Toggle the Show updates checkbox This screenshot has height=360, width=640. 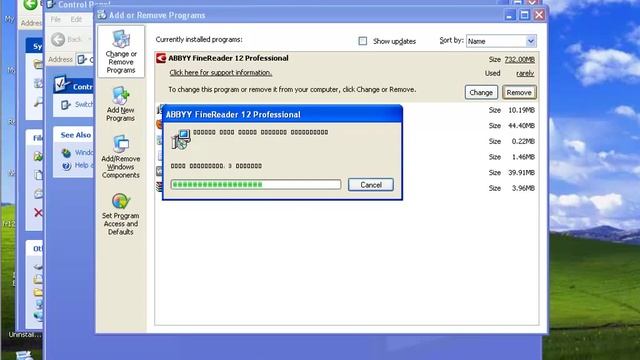point(362,41)
